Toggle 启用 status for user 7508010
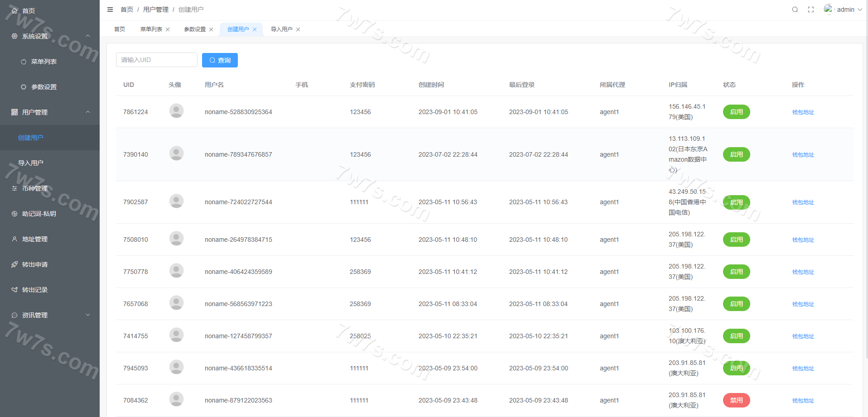The width and height of the screenshot is (868, 417). (736, 240)
